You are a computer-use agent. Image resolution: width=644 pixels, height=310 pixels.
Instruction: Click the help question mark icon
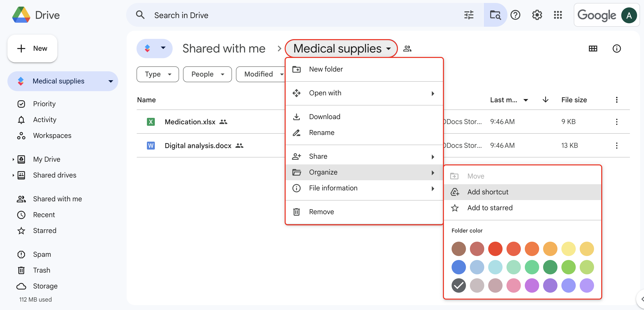click(x=515, y=15)
